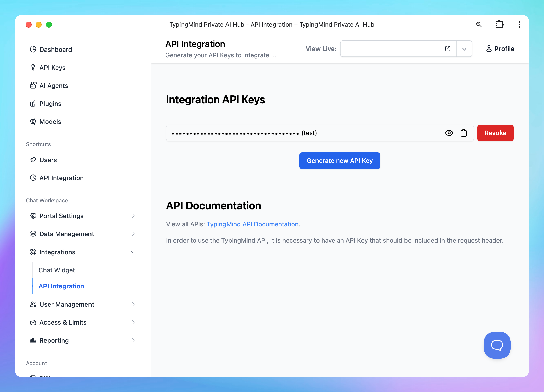Expand Data Management chevron
Screen dimensions: 544x392
point(133,234)
